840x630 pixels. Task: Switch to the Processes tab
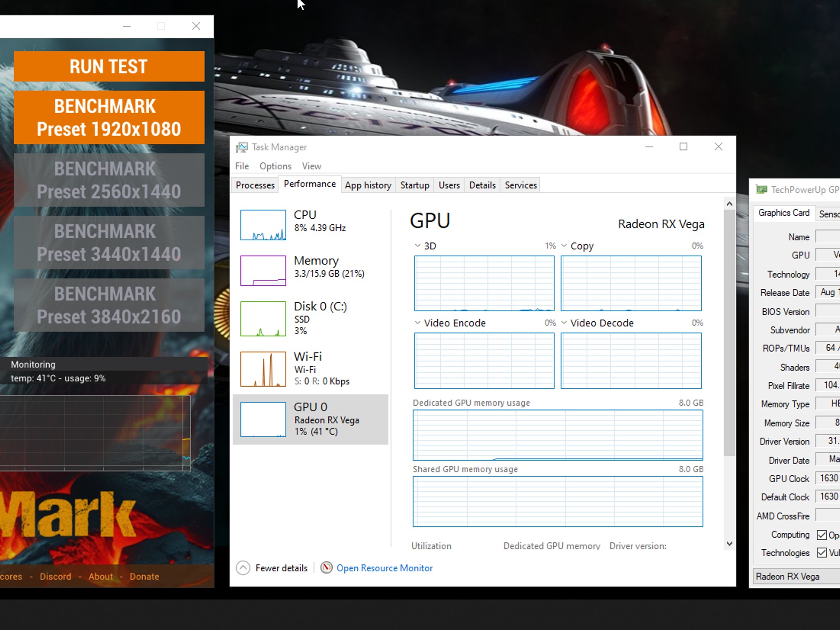[255, 185]
